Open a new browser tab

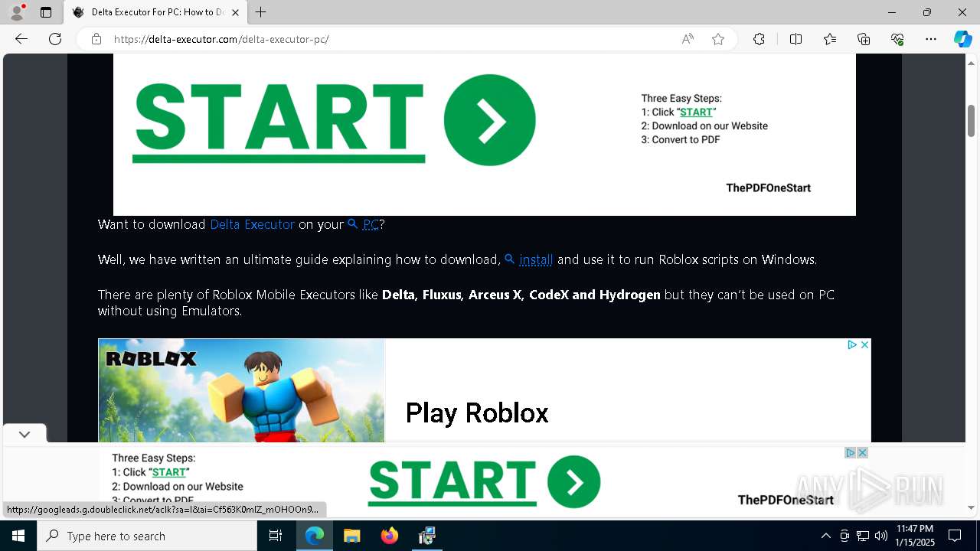click(x=261, y=12)
